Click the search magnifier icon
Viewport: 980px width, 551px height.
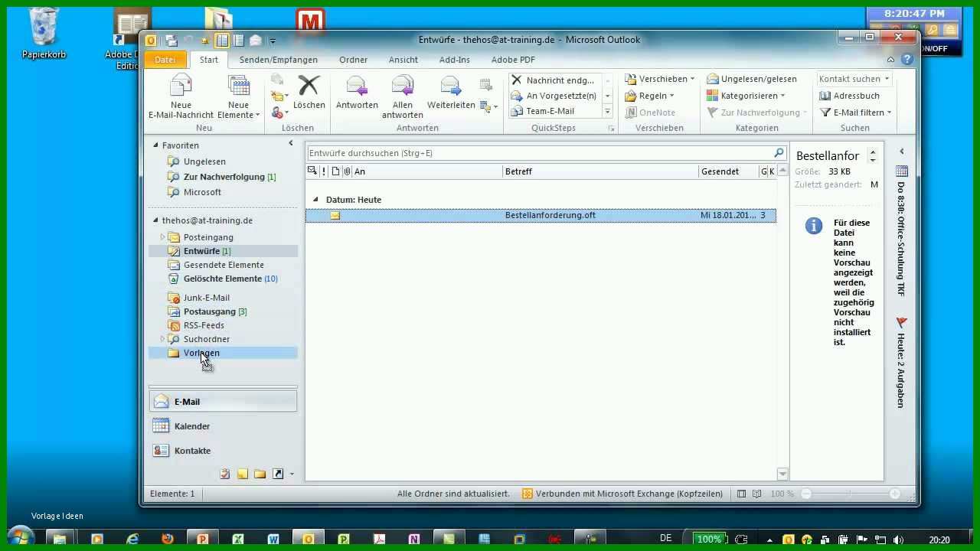(779, 153)
